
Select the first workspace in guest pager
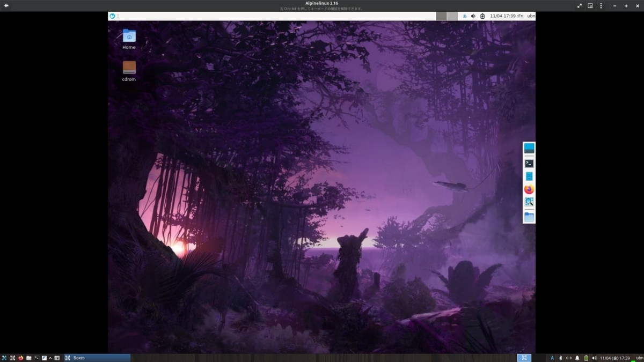(441, 16)
